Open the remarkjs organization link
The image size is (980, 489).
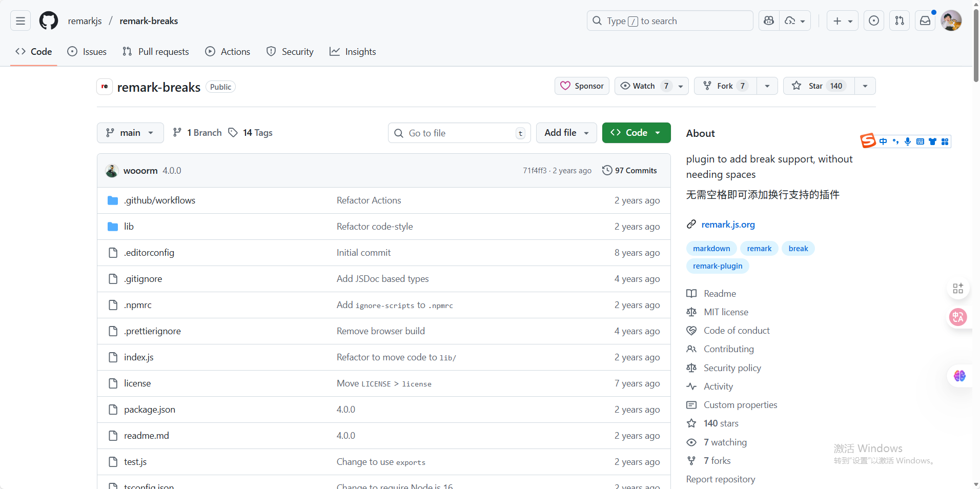point(85,21)
